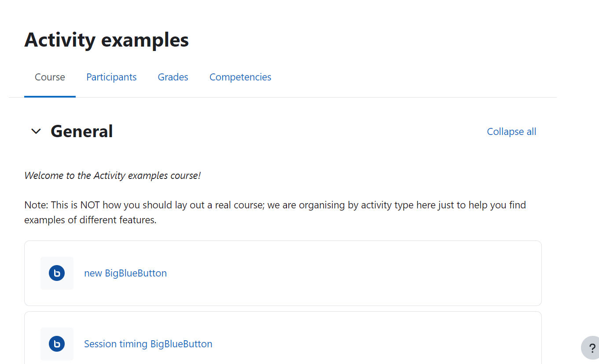Select the Course tab
This screenshot has height=364, width=599.
pyautogui.click(x=50, y=77)
